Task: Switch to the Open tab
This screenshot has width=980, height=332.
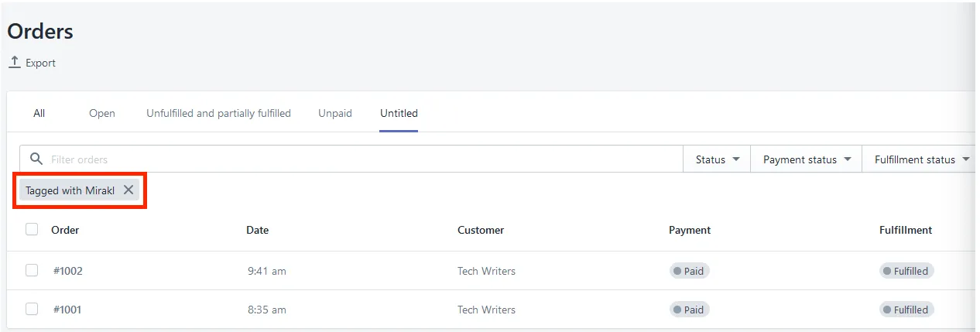Action: tap(102, 113)
